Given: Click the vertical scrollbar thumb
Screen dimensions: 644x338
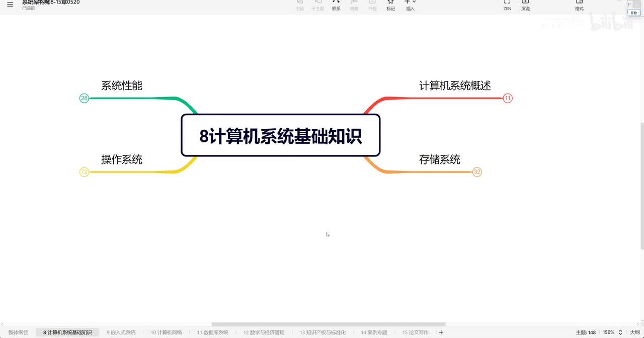Looking at the screenshot, I should point(642,186).
